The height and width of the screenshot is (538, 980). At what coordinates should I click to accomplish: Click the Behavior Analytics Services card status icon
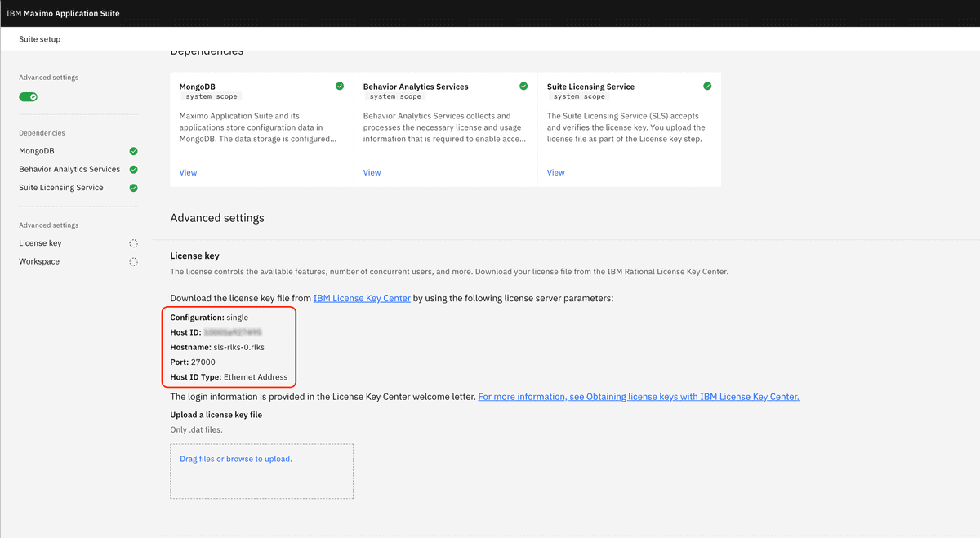[x=523, y=85]
